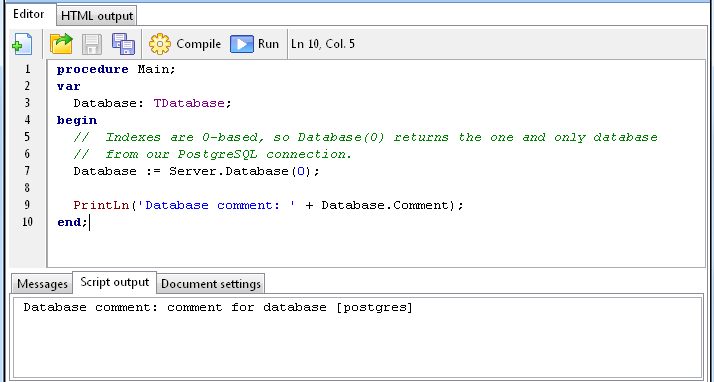Click the Save all double-floppy icon
The image size is (714, 382).
[123, 44]
